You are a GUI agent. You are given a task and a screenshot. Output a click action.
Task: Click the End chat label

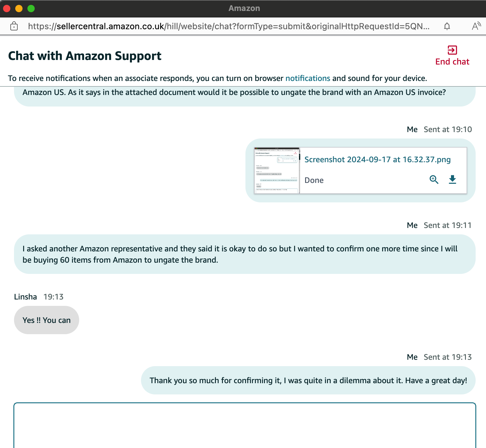[x=452, y=62]
